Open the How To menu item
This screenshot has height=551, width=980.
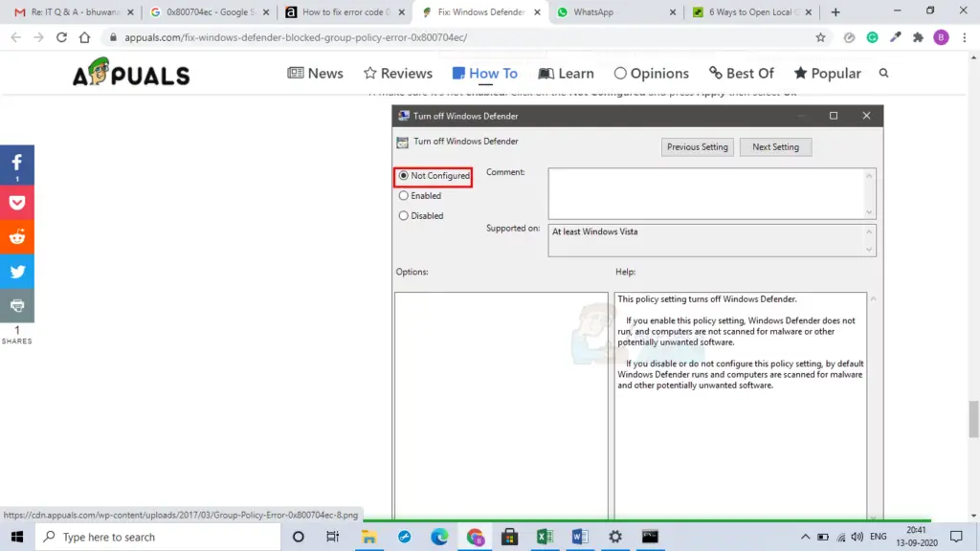tap(485, 73)
